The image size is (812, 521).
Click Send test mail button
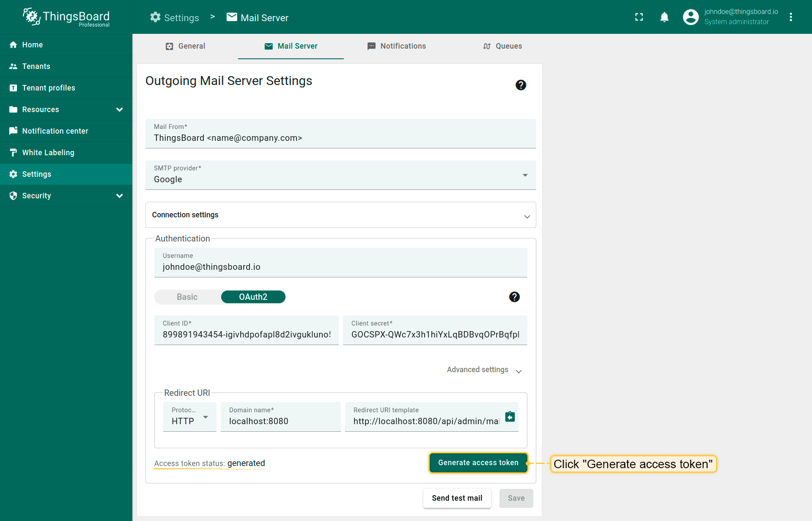tap(457, 498)
